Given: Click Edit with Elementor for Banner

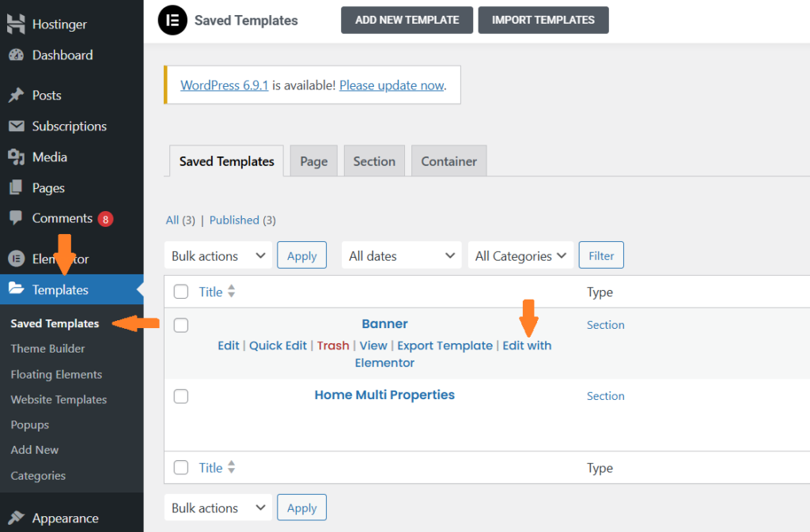Looking at the screenshot, I should [527, 345].
